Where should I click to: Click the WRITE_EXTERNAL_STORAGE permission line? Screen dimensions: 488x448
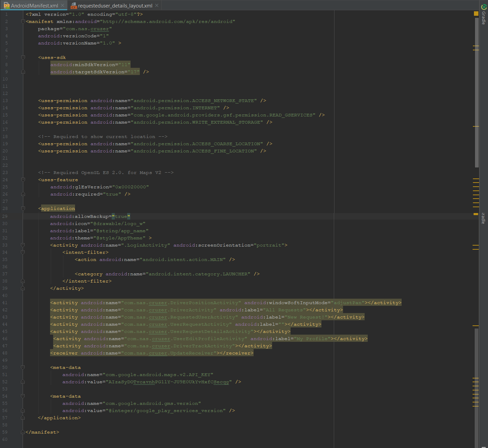pos(155,122)
